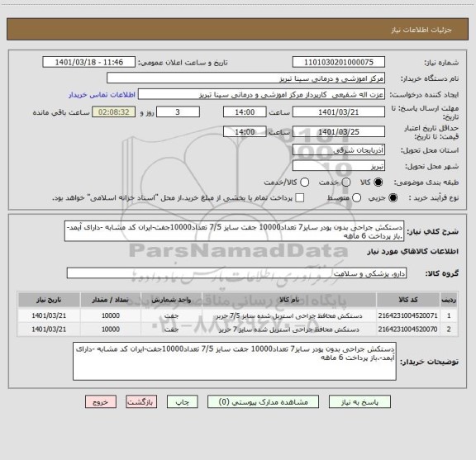Click the remaining days field showing 3
This screenshot has height=460, width=476.
click(x=178, y=112)
